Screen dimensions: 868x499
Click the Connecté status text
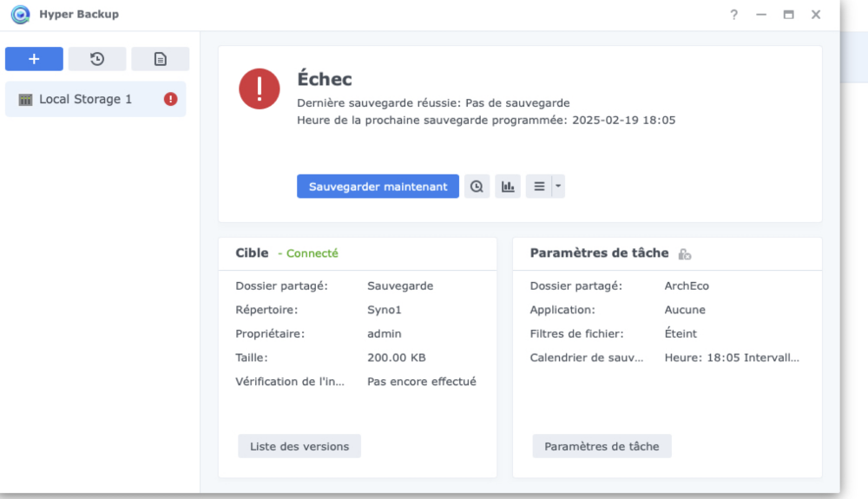click(x=312, y=253)
